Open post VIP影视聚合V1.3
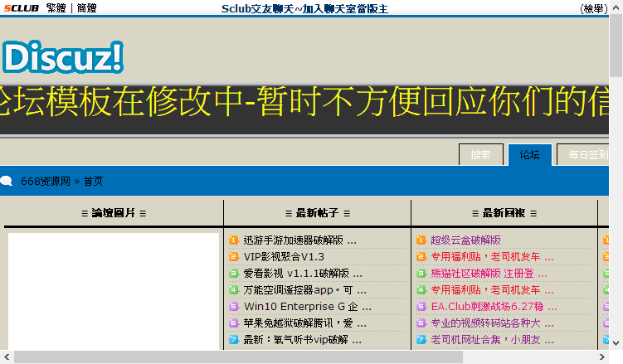 click(x=284, y=257)
